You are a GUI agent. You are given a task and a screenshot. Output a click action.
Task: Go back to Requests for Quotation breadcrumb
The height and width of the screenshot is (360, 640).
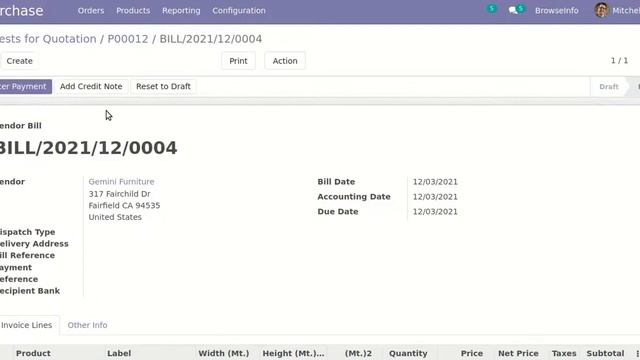click(48, 39)
